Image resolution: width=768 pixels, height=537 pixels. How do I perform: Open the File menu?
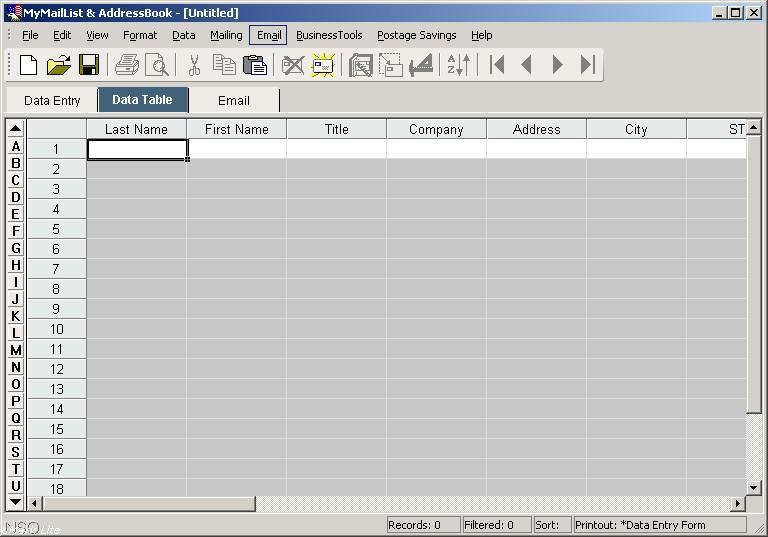30,35
